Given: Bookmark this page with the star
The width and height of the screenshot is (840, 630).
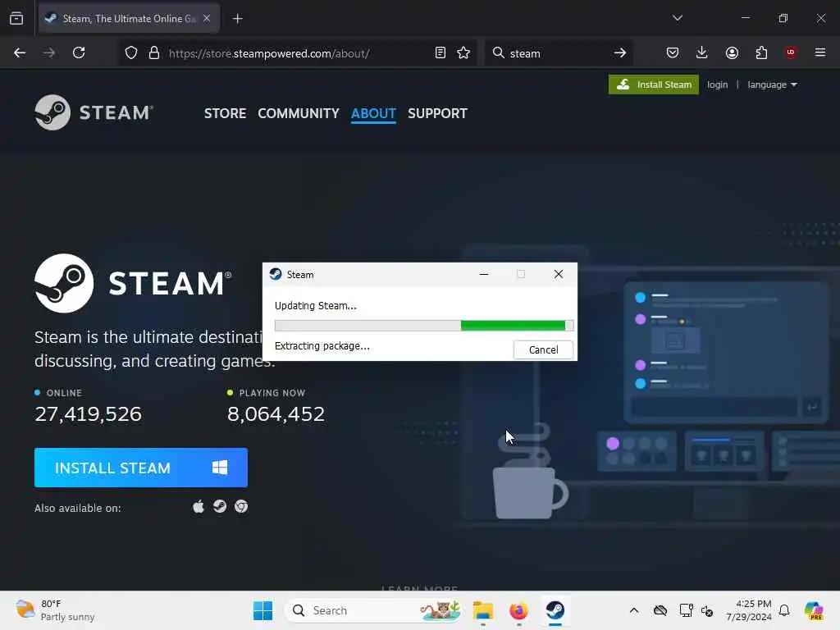Looking at the screenshot, I should click(x=463, y=52).
